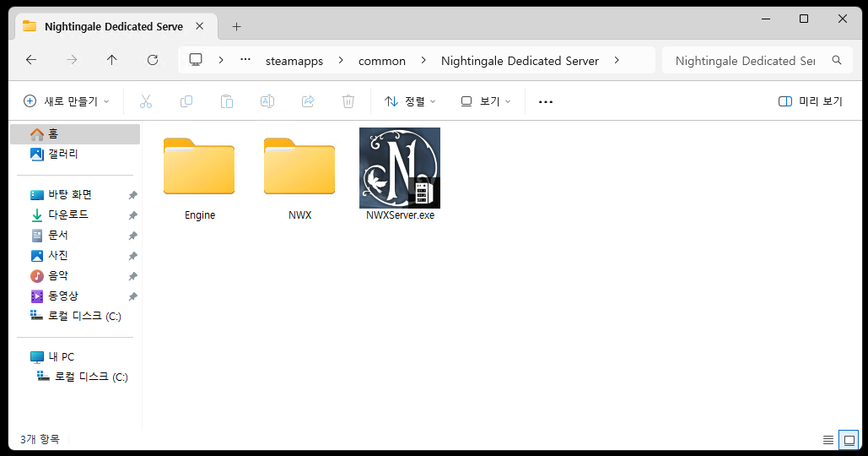
Task: Unpin 바탕 화면 via its pin icon
Action: click(x=133, y=195)
